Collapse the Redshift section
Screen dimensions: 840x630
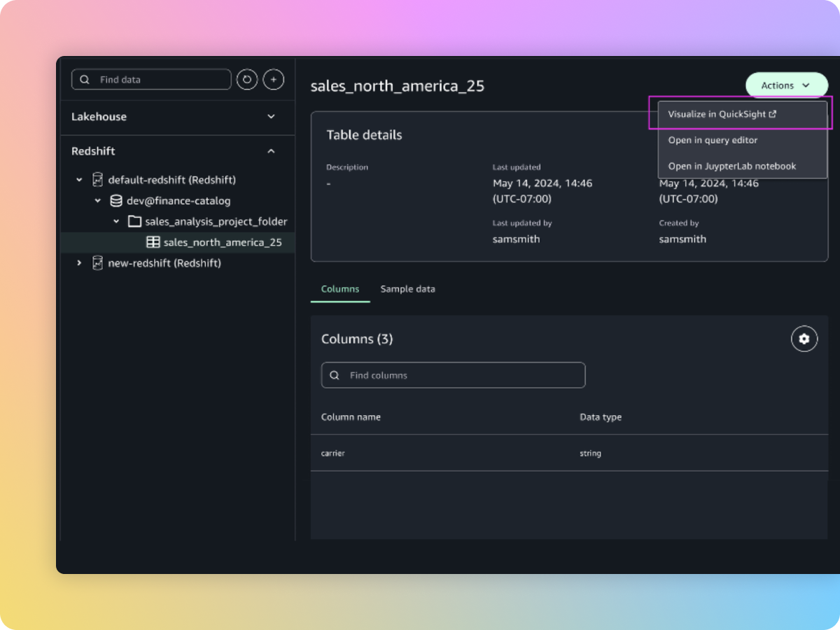coord(272,151)
